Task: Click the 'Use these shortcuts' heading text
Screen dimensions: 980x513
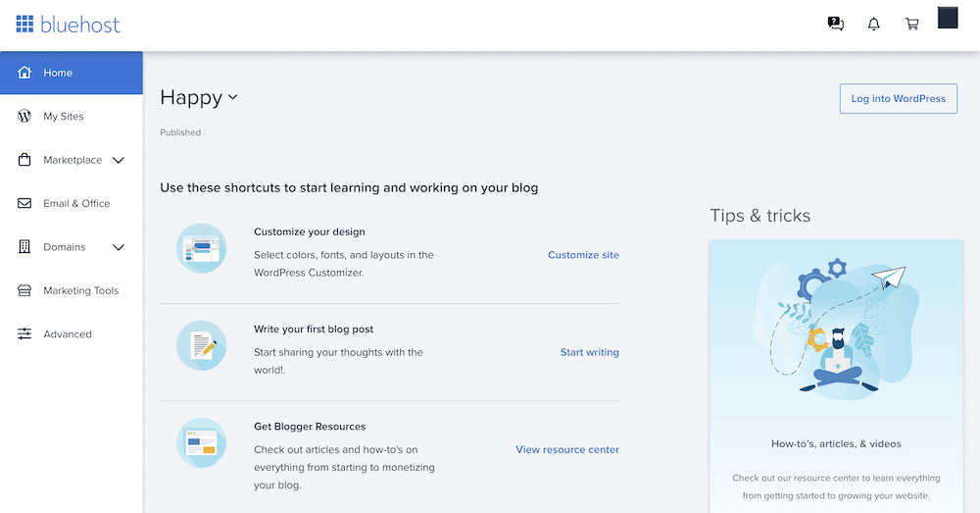Action: tap(349, 187)
